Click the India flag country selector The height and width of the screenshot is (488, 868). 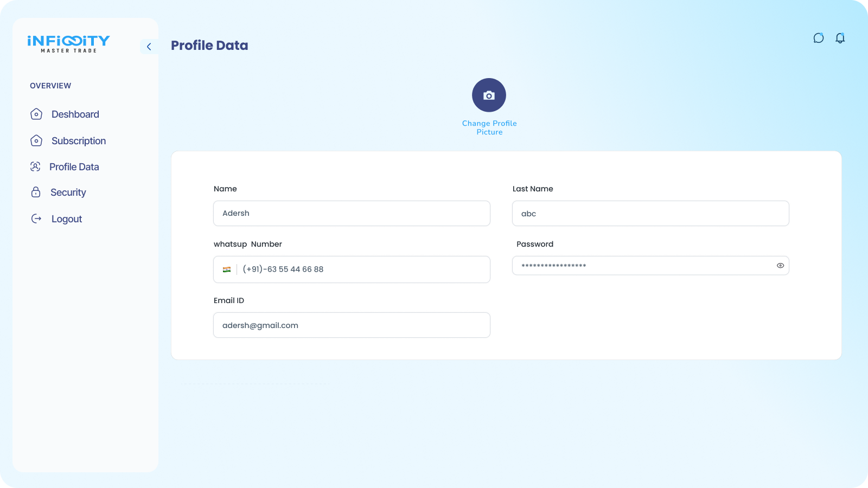point(227,269)
